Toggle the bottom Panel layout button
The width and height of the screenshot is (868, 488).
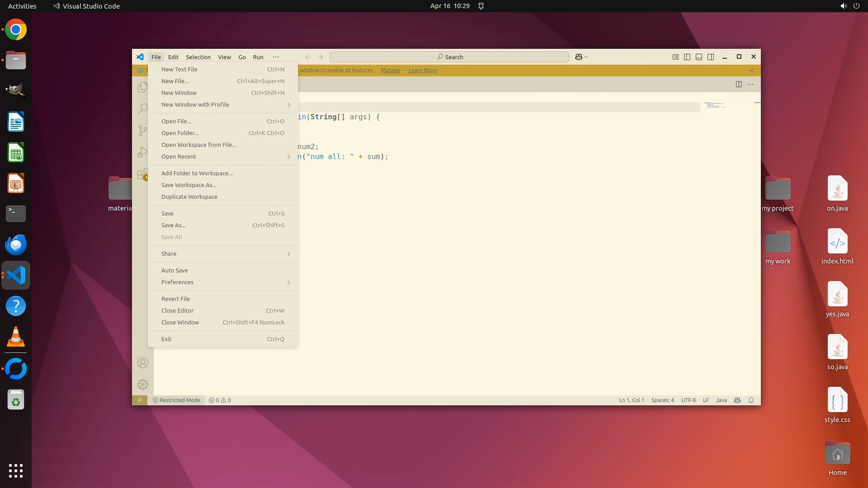[x=699, y=57]
